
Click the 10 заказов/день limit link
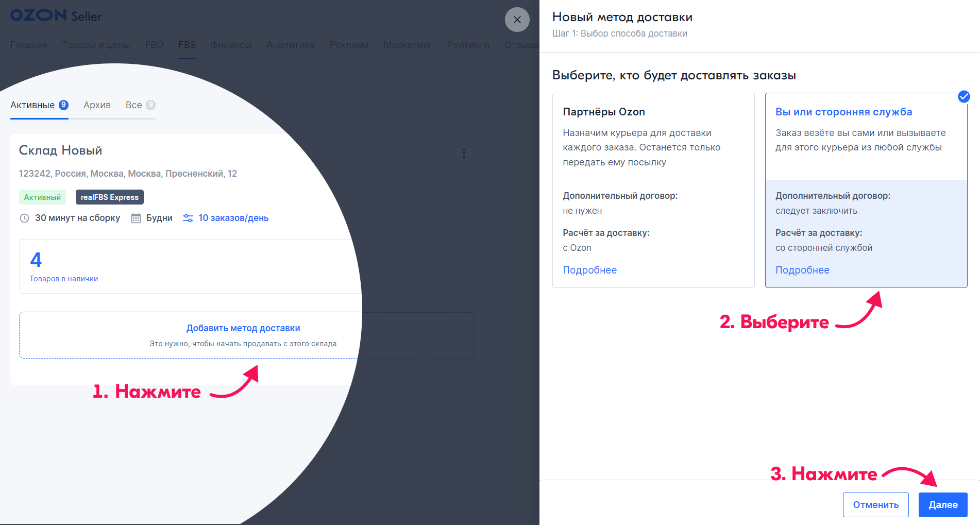[233, 218]
